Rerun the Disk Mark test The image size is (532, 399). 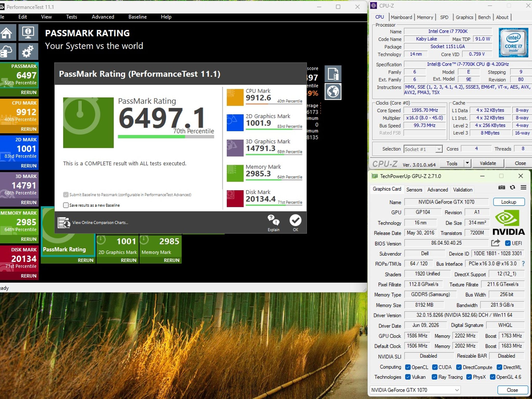tap(29, 276)
